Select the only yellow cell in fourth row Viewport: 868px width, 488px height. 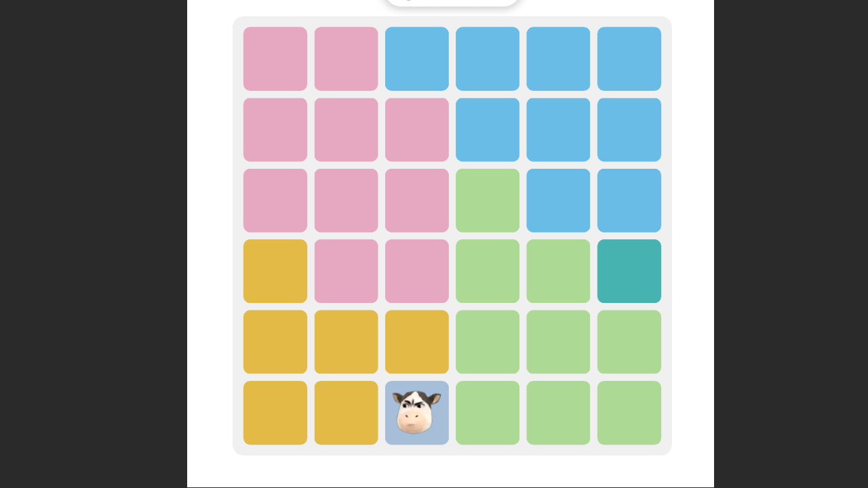(x=275, y=271)
